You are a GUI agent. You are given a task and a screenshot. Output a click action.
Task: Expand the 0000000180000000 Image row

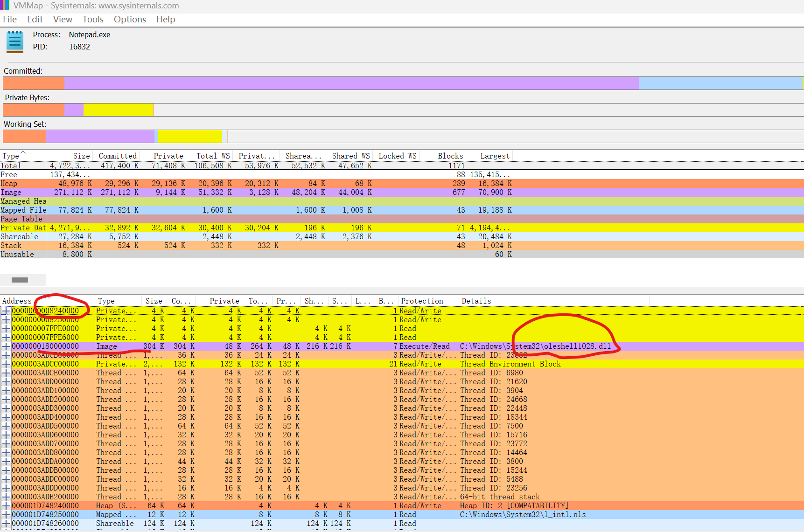pos(6,346)
